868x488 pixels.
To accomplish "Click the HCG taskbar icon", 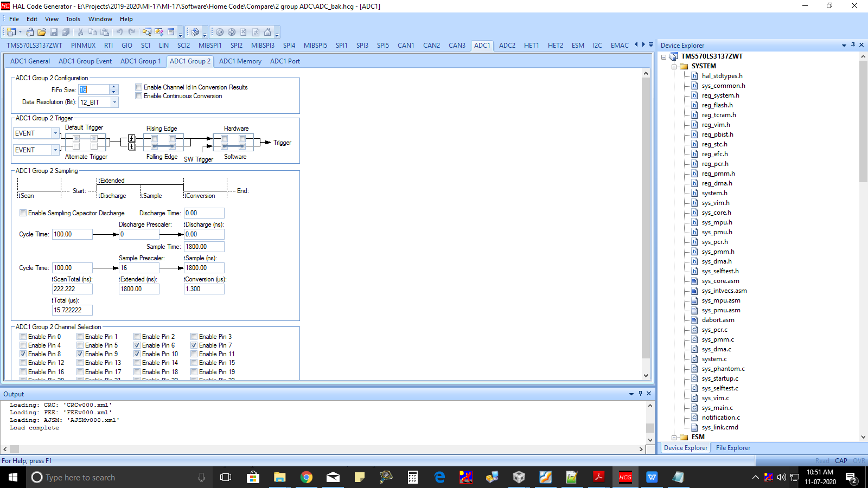I will click(x=626, y=477).
